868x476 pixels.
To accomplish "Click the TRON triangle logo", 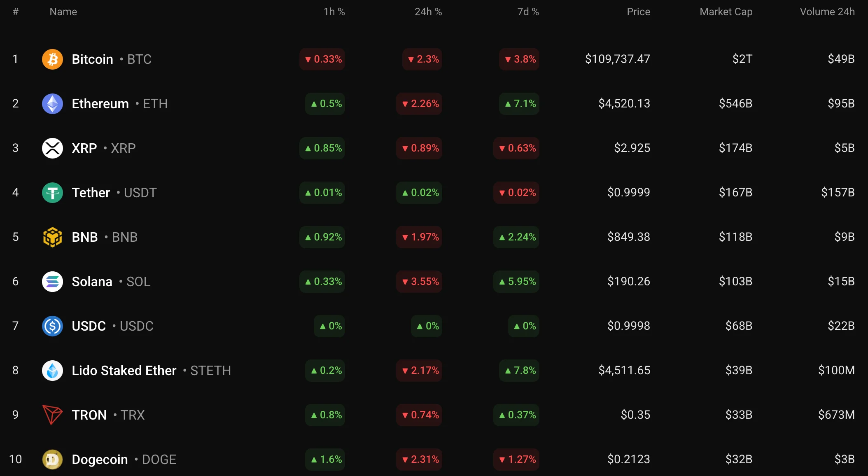I will click(52, 415).
